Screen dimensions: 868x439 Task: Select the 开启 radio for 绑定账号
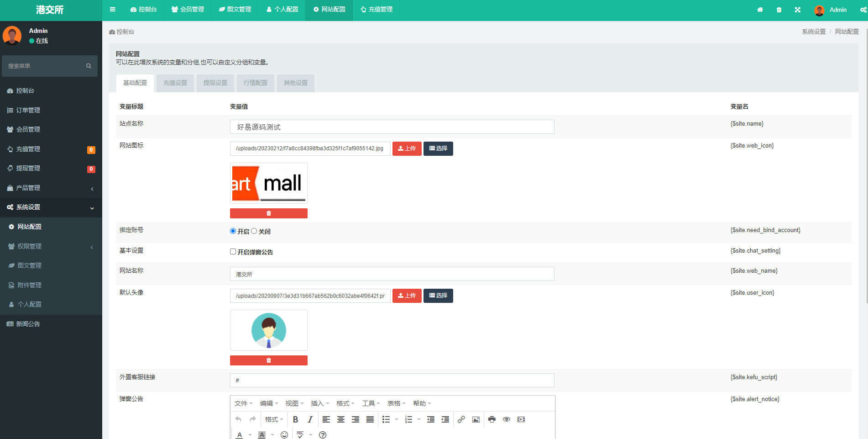pos(233,231)
